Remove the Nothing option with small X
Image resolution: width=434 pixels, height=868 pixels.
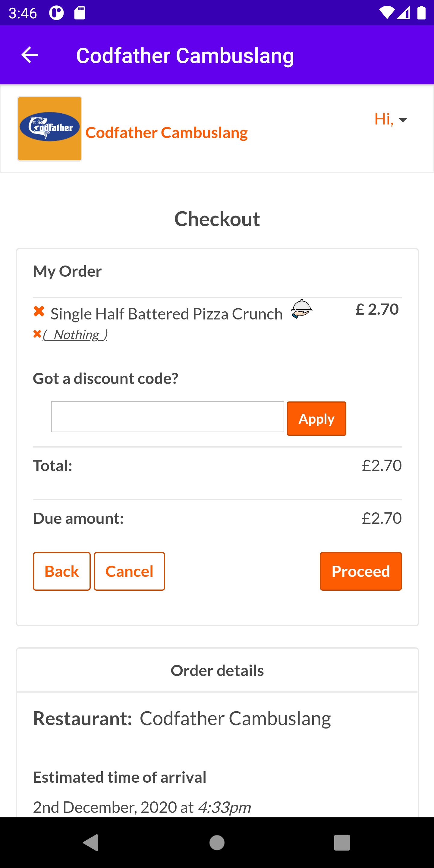pyautogui.click(x=37, y=334)
